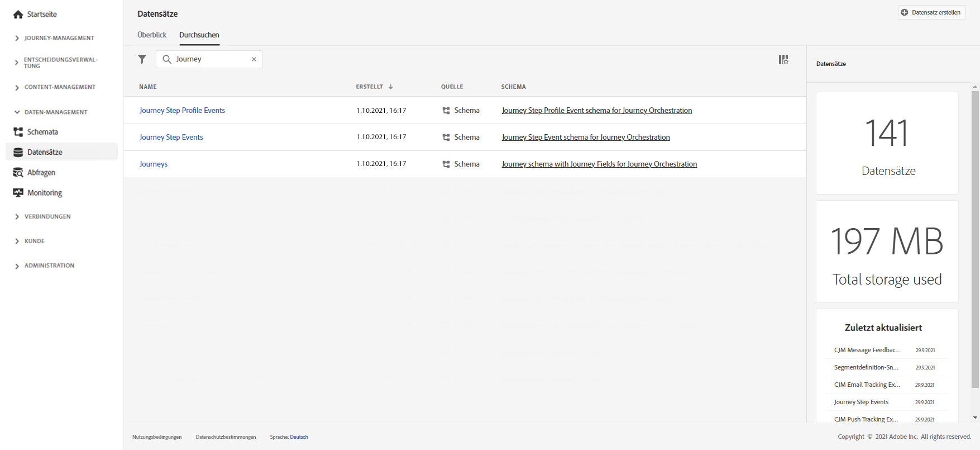Collapse the Daten-Management section

tap(17, 112)
